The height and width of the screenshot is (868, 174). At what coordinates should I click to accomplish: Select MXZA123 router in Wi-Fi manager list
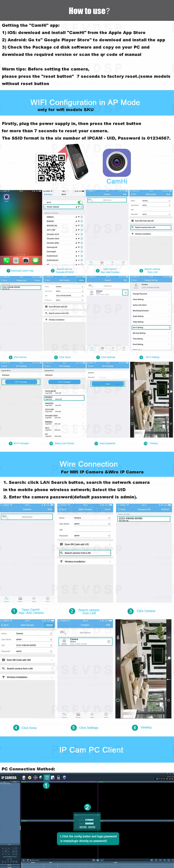point(64,404)
